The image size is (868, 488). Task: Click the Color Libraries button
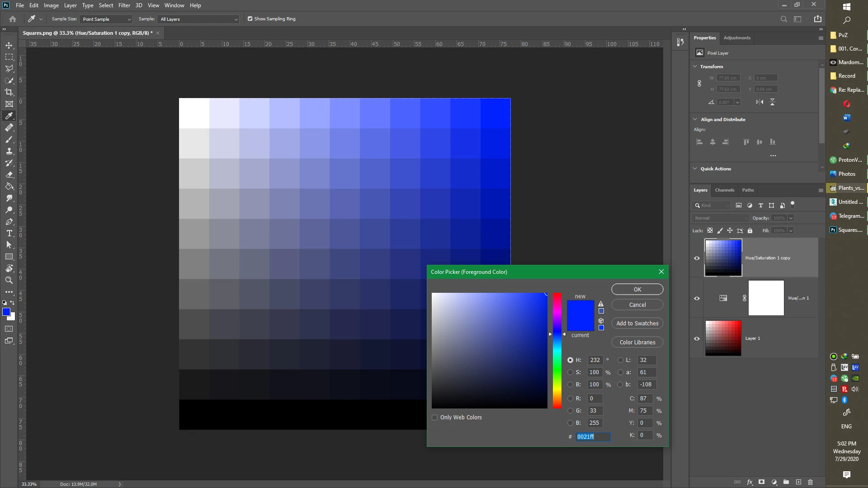637,343
